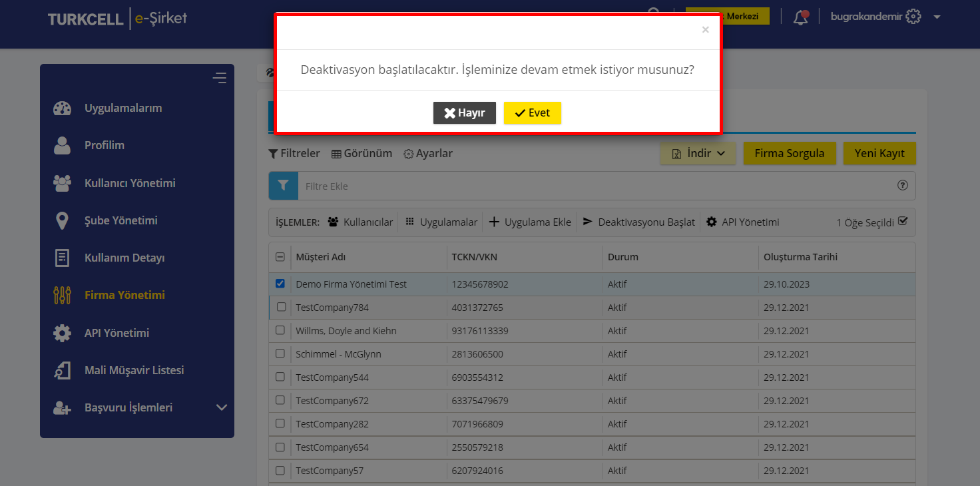Click the blue funnel filter icon
The image size is (980, 486).
pyautogui.click(x=283, y=186)
